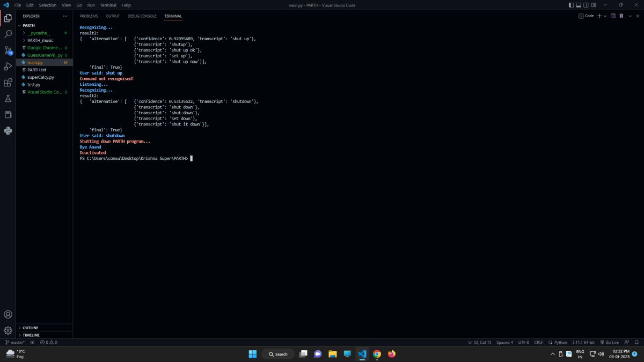The width and height of the screenshot is (644, 362).
Task: Open the Manage gear icon
Action: (8, 330)
